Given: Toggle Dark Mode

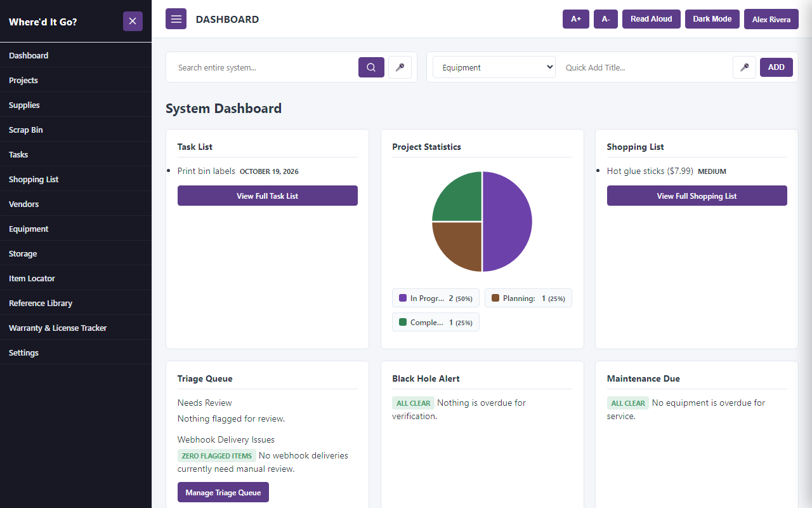Looking at the screenshot, I should pyautogui.click(x=712, y=19).
